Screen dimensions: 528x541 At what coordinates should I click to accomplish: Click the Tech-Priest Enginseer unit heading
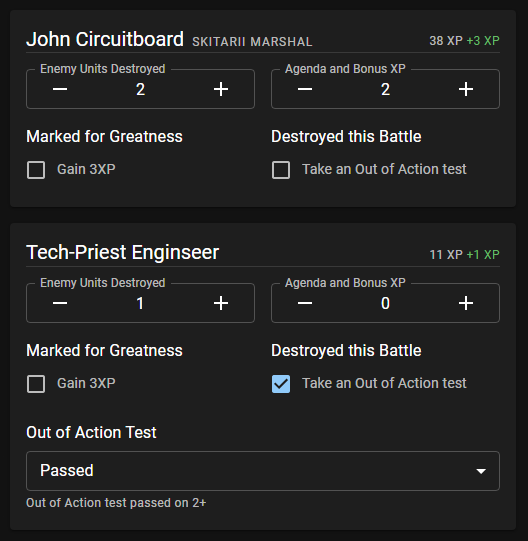[x=123, y=252]
